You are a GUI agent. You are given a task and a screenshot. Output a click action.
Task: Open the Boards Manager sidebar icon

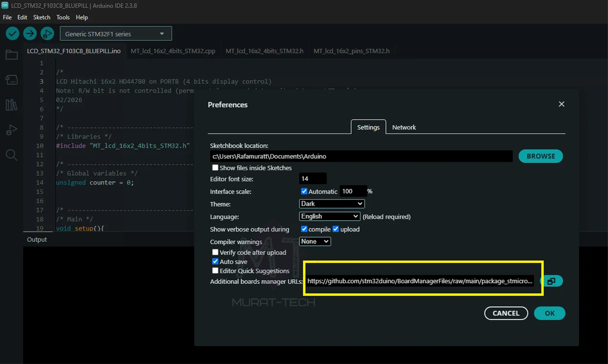[11, 80]
